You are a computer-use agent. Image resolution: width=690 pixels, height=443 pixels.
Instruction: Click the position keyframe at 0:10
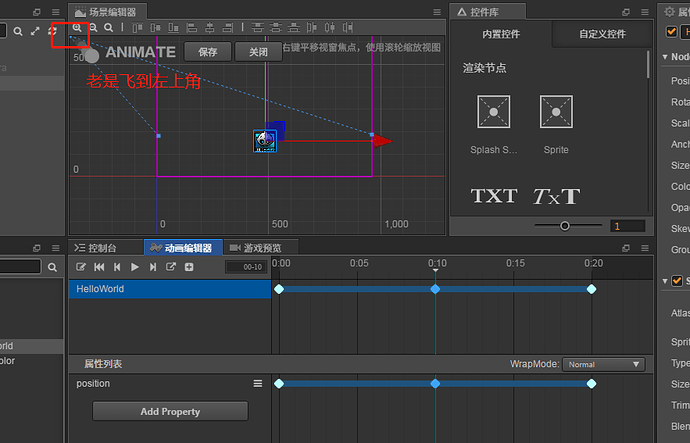(435, 383)
